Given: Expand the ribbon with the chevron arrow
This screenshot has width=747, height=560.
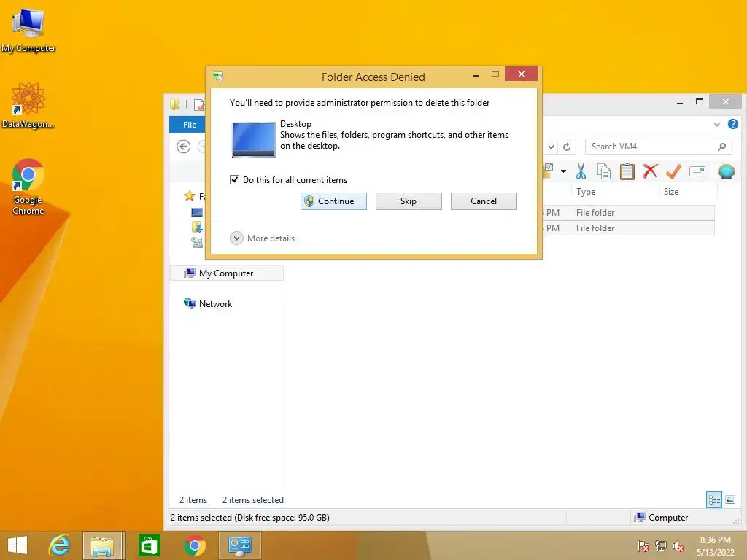Looking at the screenshot, I should 717,124.
